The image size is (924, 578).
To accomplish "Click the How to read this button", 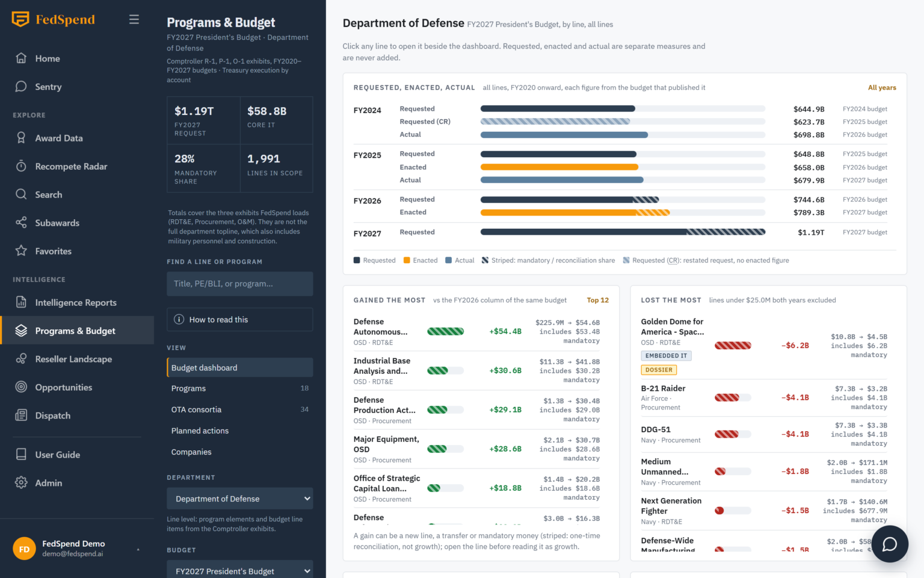I will click(240, 320).
